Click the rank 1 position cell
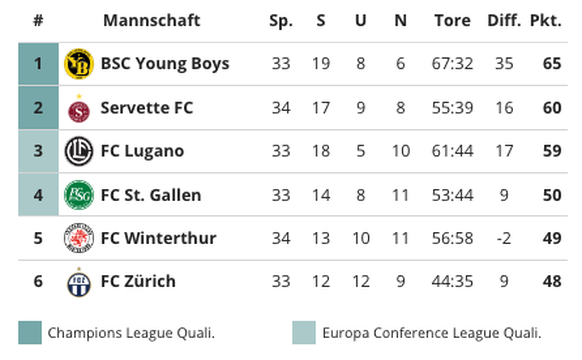Viewport: 582px width, 360px height. 39,64
